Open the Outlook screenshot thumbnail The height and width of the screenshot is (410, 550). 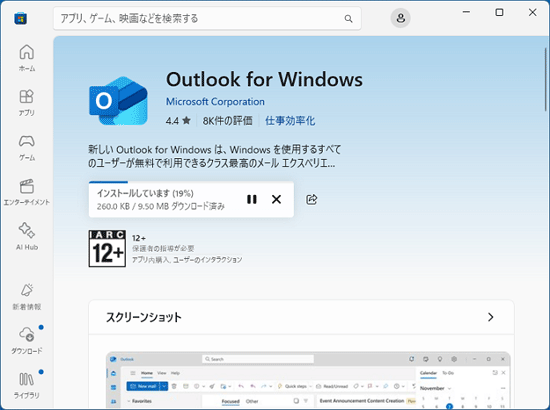(x=308, y=380)
